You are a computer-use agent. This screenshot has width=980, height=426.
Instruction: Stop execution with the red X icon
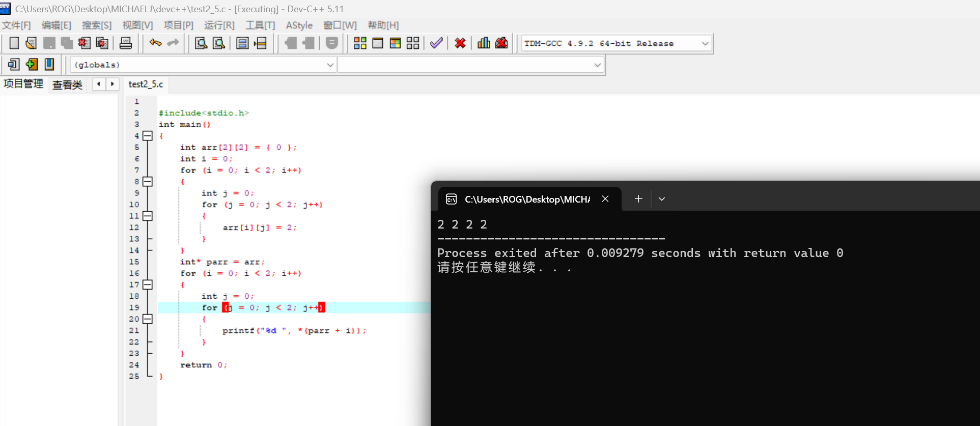[x=460, y=43]
